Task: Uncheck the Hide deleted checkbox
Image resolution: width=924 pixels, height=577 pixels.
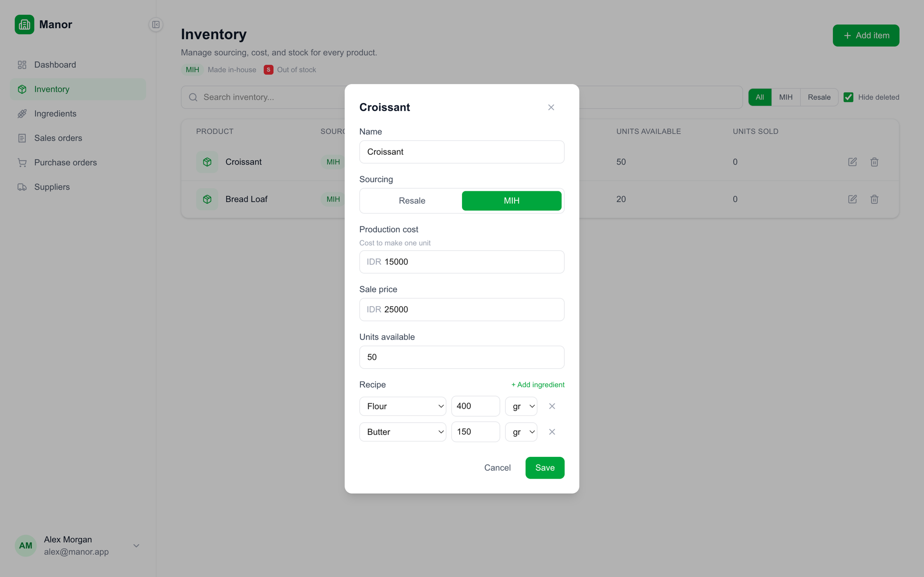Action: pos(848,97)
